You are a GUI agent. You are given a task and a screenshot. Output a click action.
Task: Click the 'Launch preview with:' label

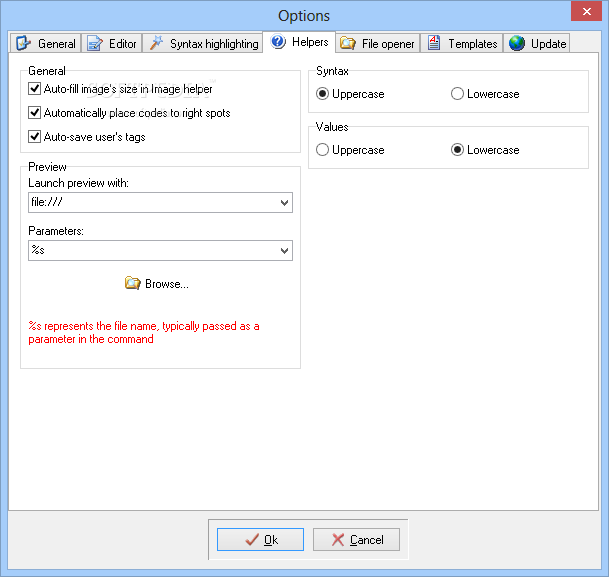click(78, 183)
